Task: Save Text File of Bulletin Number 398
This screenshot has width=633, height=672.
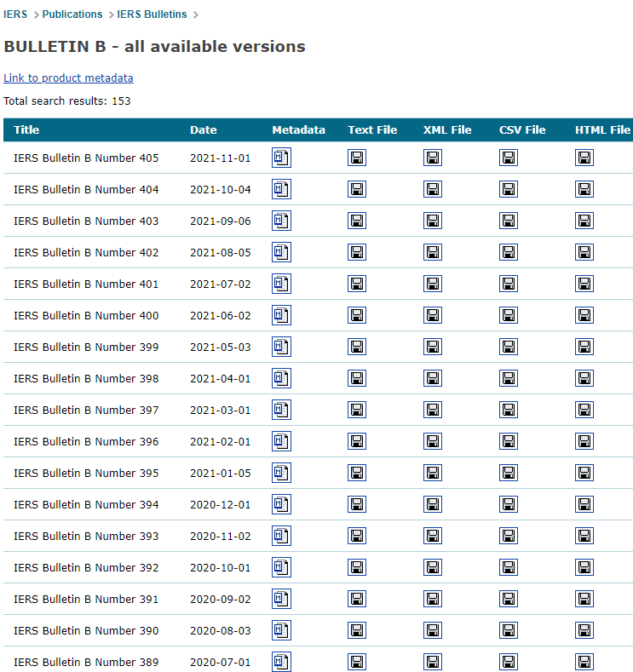Action: pyautogui.click(x=357, y=378)
